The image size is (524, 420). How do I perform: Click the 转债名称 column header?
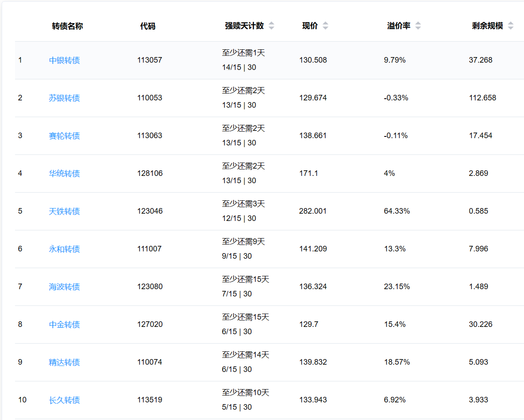67,26
